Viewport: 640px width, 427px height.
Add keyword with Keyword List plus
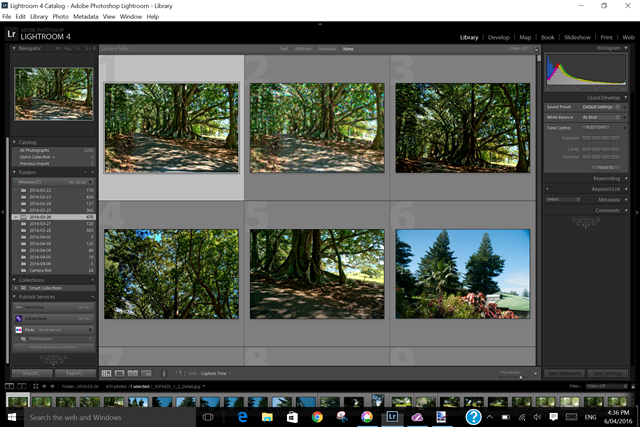547,189
